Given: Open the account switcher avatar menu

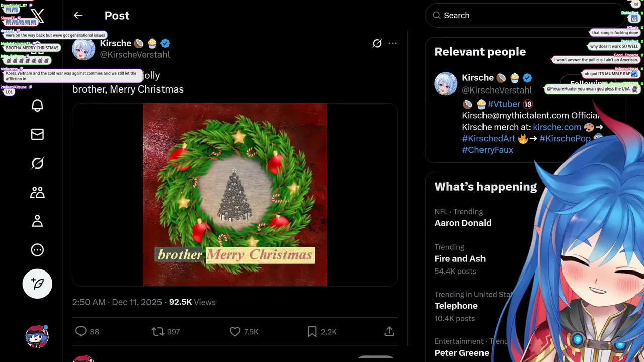Looking at the screenshot, I should click(x=37, y=336).
